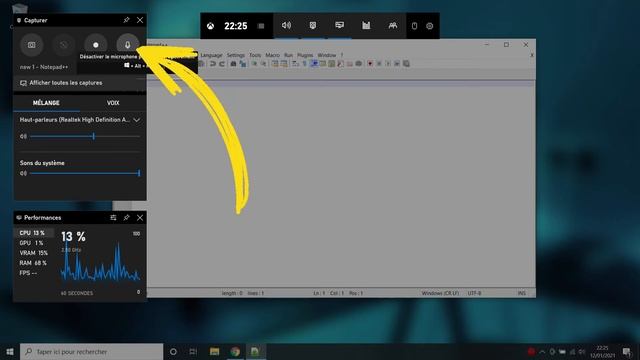Open the ? help menu in Notepad++

coord(342,55)
